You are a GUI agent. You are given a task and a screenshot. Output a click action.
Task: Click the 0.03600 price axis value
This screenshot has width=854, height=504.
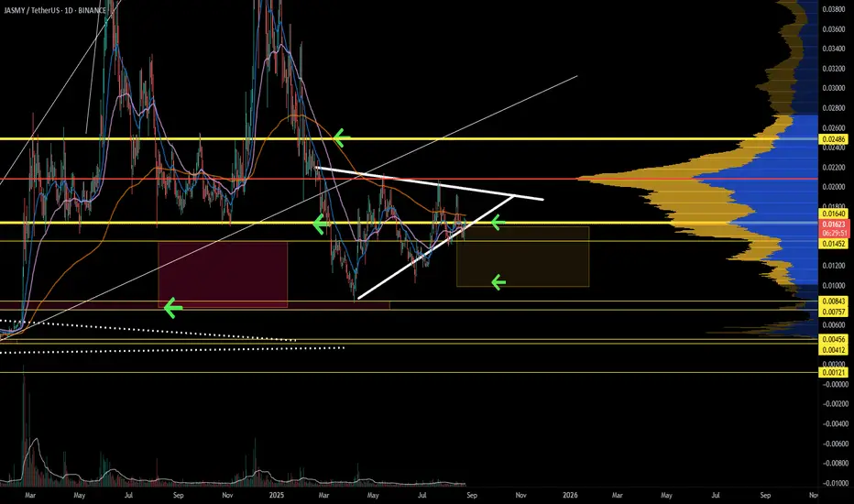(835, 29)
